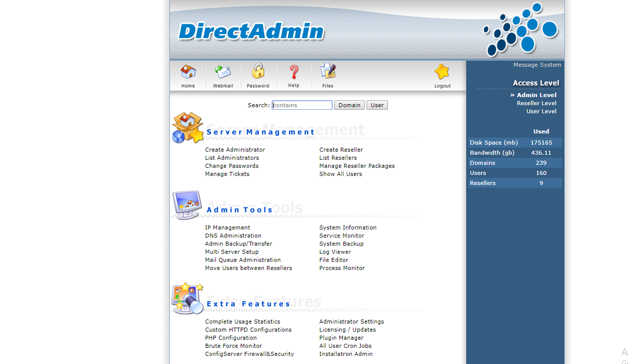Open File Editor
The height and width of the screenshot is (364, 628).
tap(334, 260)
